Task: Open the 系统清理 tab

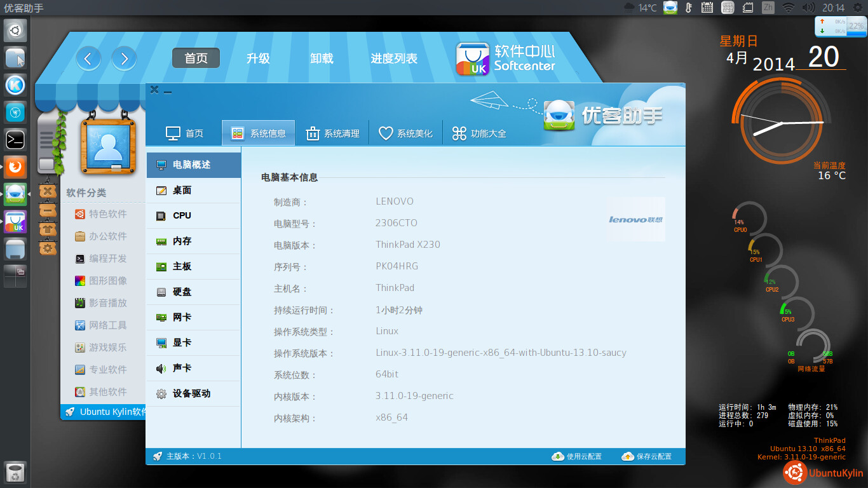Action: pos(332,133)
